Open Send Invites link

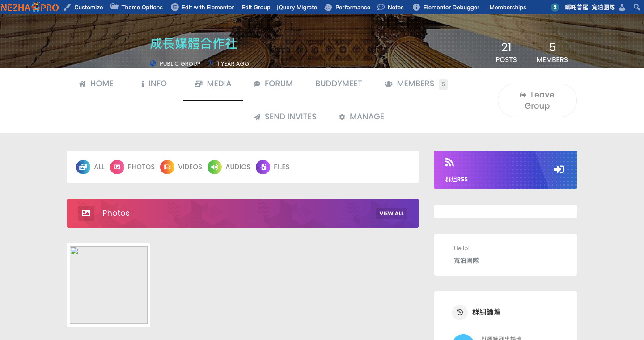click(285, 117)
